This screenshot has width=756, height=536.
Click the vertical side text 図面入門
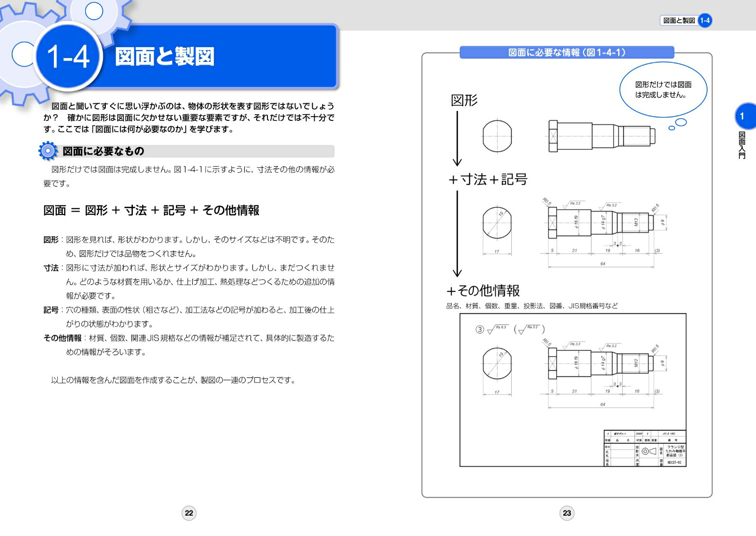pyautogui.click(x=742, y=145)
